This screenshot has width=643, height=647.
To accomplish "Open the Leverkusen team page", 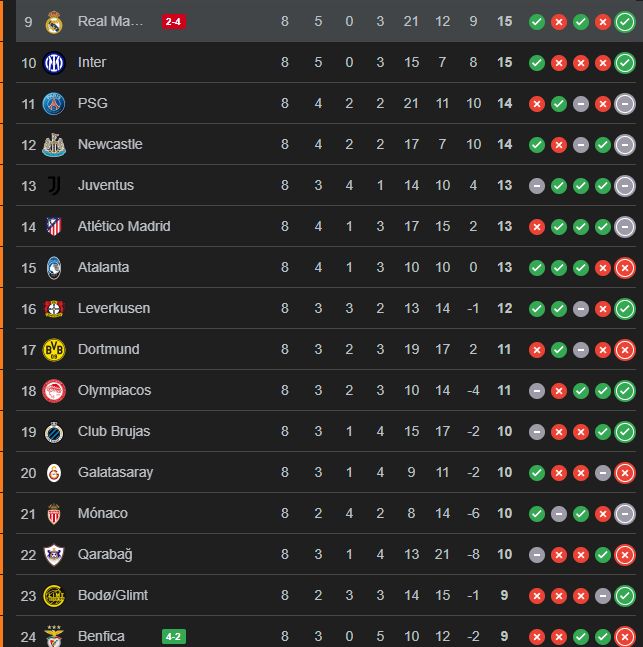I will [x=114, y=308].
